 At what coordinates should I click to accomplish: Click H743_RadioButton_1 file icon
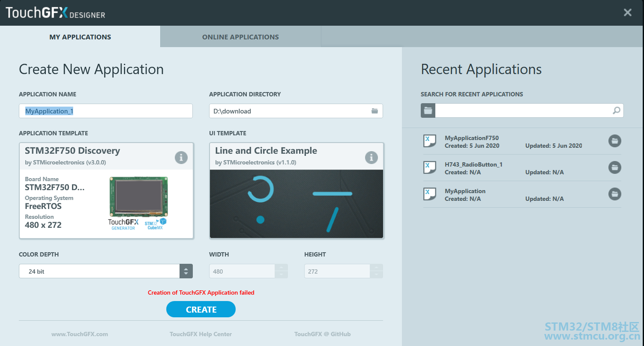click(430, 167)
